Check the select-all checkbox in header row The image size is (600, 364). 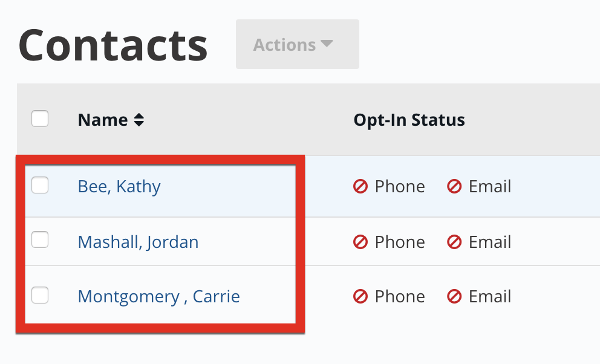[40, 119]
